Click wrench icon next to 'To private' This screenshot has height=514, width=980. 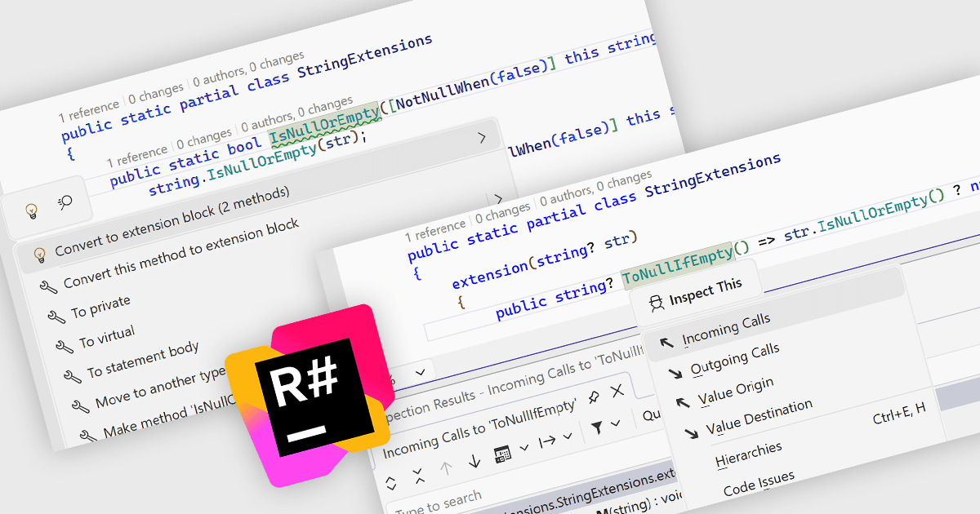point(56,317)
